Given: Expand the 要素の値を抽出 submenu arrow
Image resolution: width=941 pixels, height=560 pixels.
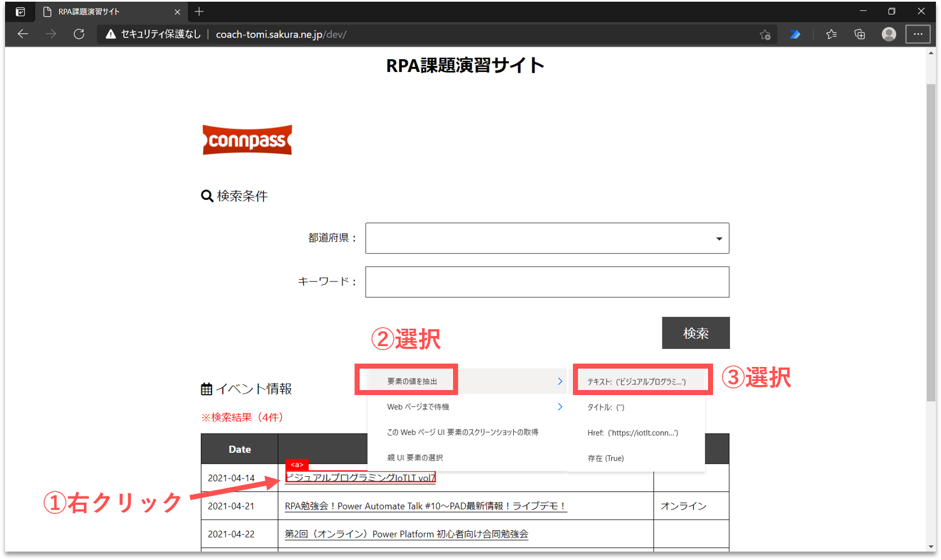Looking at the screenshot, I should [x=559, y=381].
